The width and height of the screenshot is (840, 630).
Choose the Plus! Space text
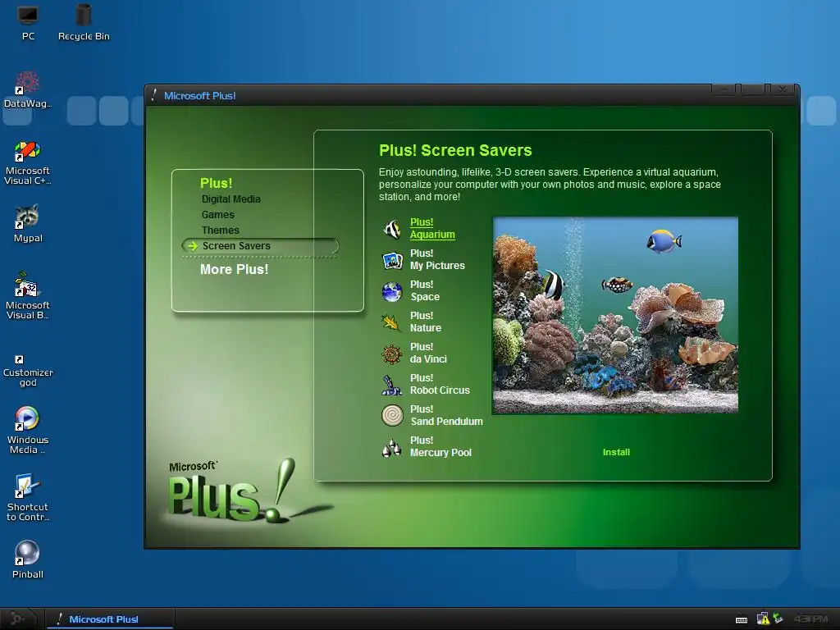point(425,290)
